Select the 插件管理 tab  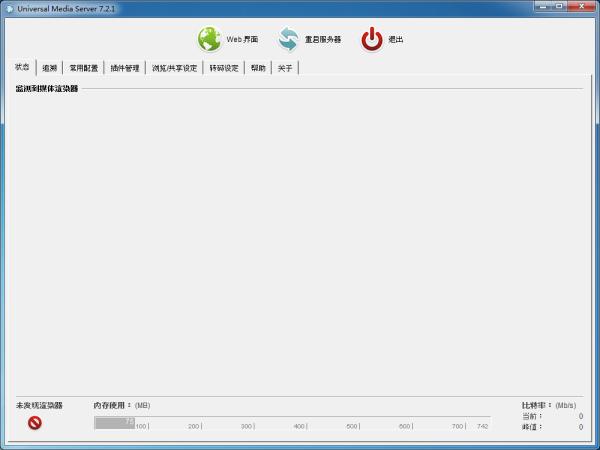click(125, 68)
